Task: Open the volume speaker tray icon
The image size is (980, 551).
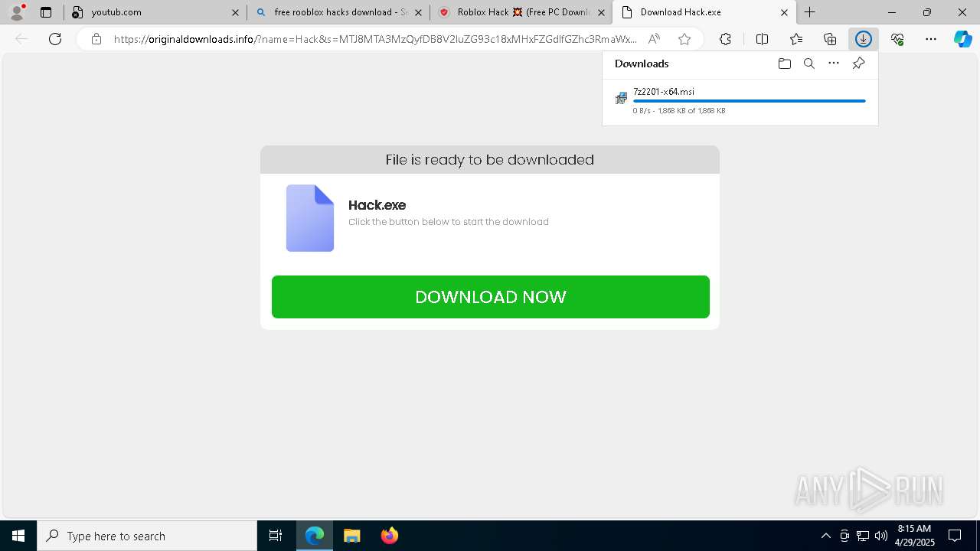Action: [x=880, y=536]
